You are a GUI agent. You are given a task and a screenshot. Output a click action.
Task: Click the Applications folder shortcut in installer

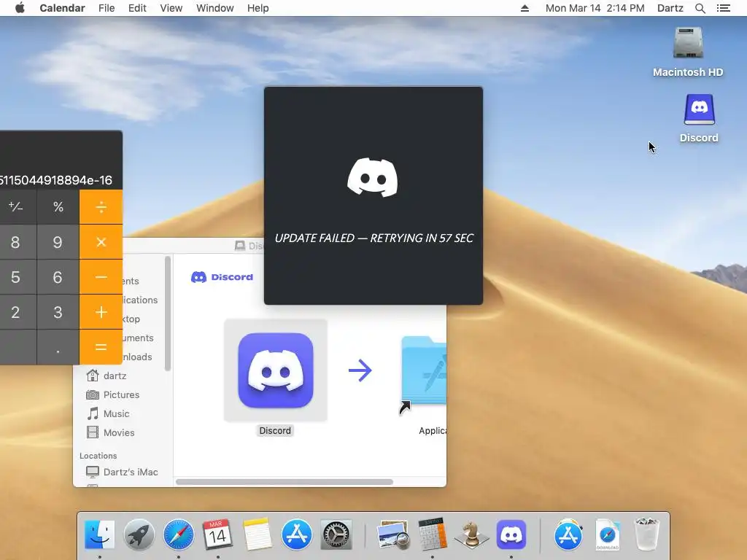423,374
